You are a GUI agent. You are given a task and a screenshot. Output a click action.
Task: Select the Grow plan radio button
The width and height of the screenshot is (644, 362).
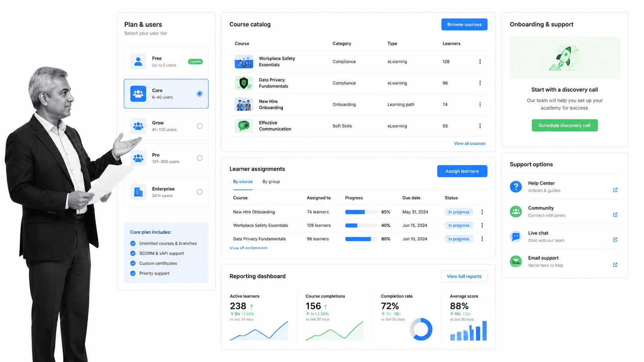(200, 126)
